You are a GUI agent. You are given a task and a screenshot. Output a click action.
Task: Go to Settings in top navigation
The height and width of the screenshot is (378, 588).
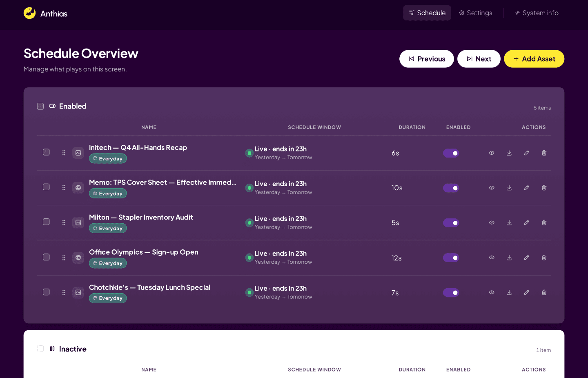pyautogui.click(x=476, y=13)
